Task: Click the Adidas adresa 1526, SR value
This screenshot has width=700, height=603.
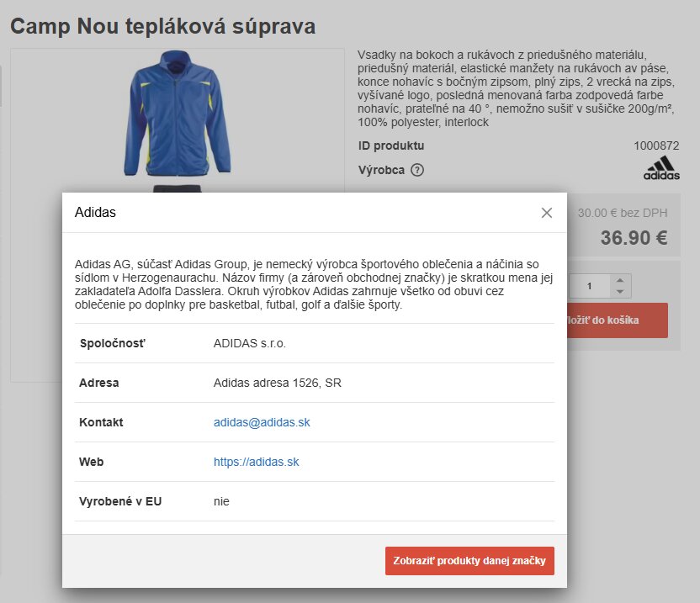Action: [278, 383]
